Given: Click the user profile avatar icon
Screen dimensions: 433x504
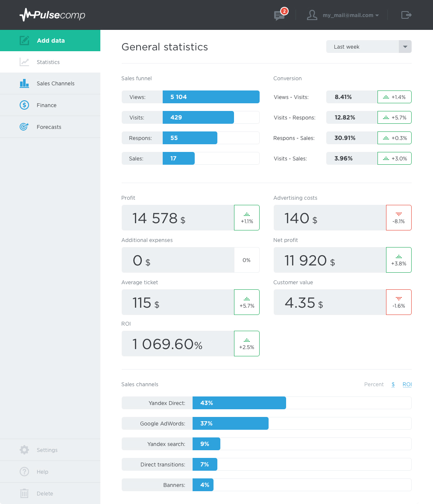Looking at the screenshot, I should 312,15.
